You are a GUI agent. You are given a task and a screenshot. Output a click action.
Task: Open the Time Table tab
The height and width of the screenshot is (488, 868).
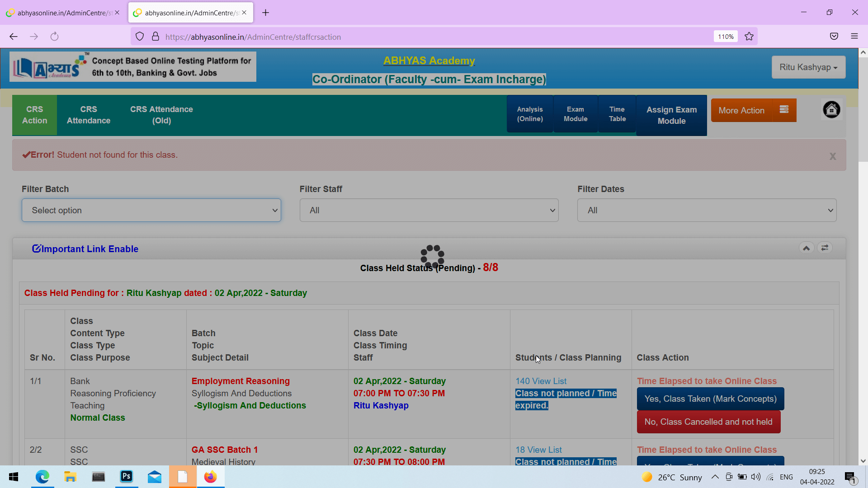pyautogui.click(x=617, y=114)
